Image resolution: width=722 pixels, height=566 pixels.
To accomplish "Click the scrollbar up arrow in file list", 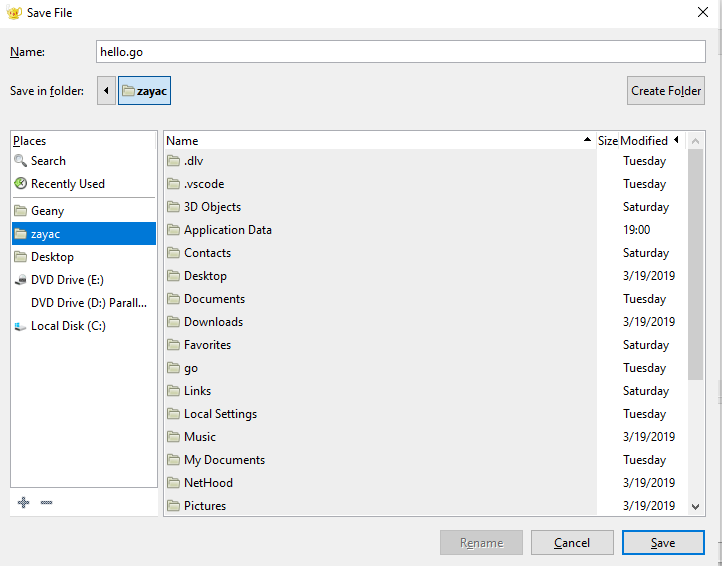I will (695, 141).
